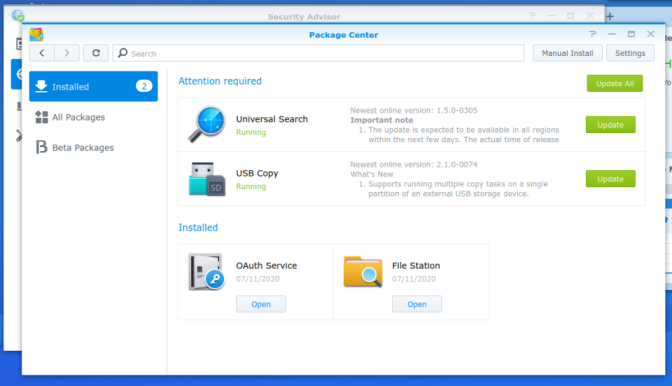
Task: Click Newest online version 1.5.0-0305 text
Action: 414,110
